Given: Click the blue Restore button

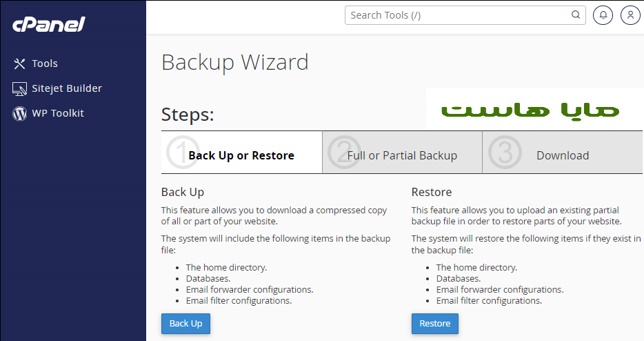Looking at the screenshot, I should [x=435, y=324].
